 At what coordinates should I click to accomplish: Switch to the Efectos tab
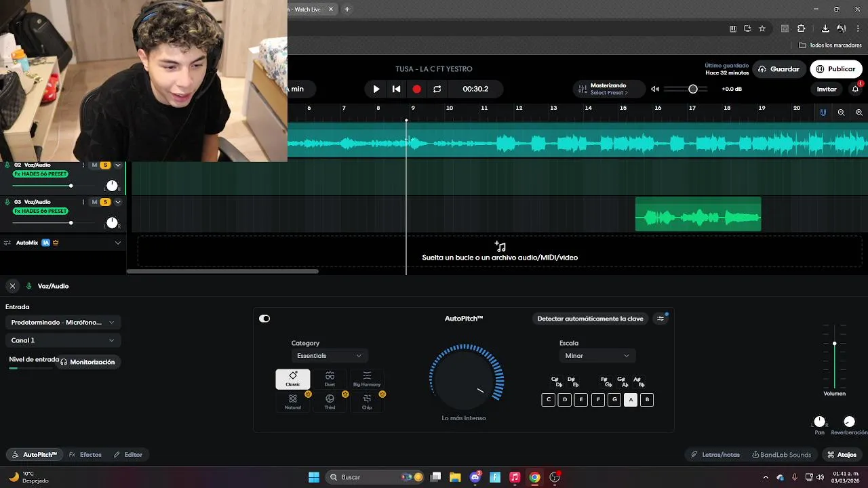pos(85,455)
